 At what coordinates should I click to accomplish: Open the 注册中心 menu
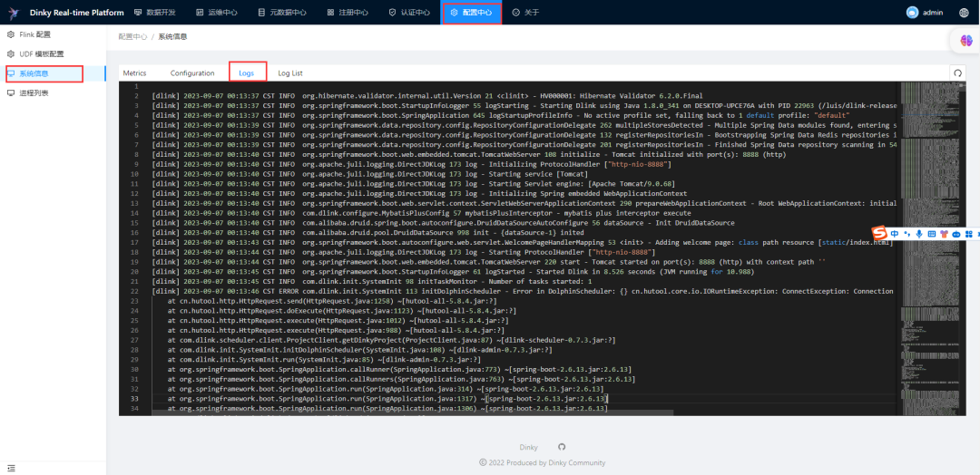(x=347, y=12)
